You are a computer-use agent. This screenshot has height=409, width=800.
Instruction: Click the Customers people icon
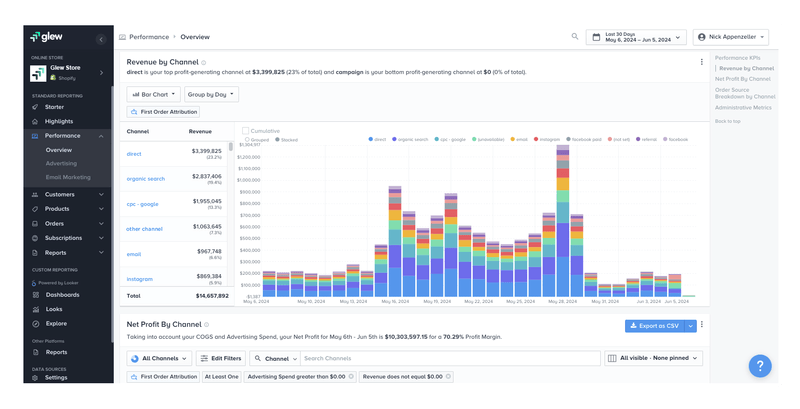coord(35,195)
